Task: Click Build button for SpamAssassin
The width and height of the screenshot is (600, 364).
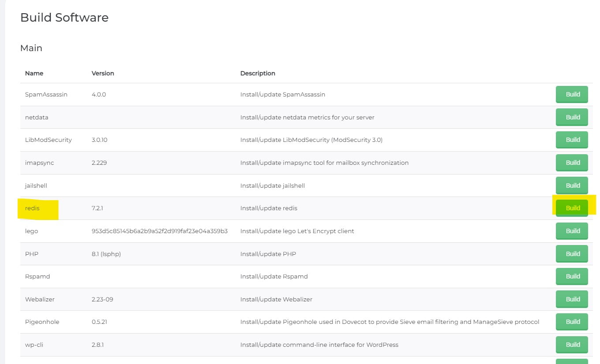Action: pos(572,94)
